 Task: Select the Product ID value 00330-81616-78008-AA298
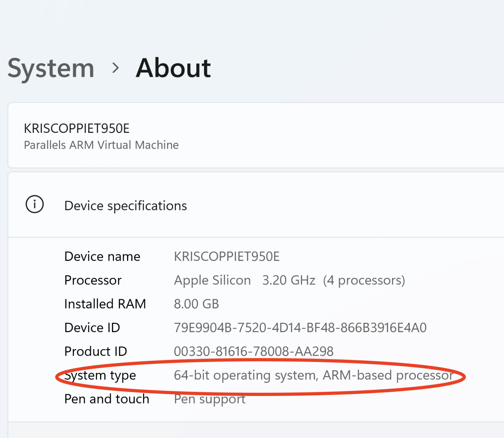(253, 351)
